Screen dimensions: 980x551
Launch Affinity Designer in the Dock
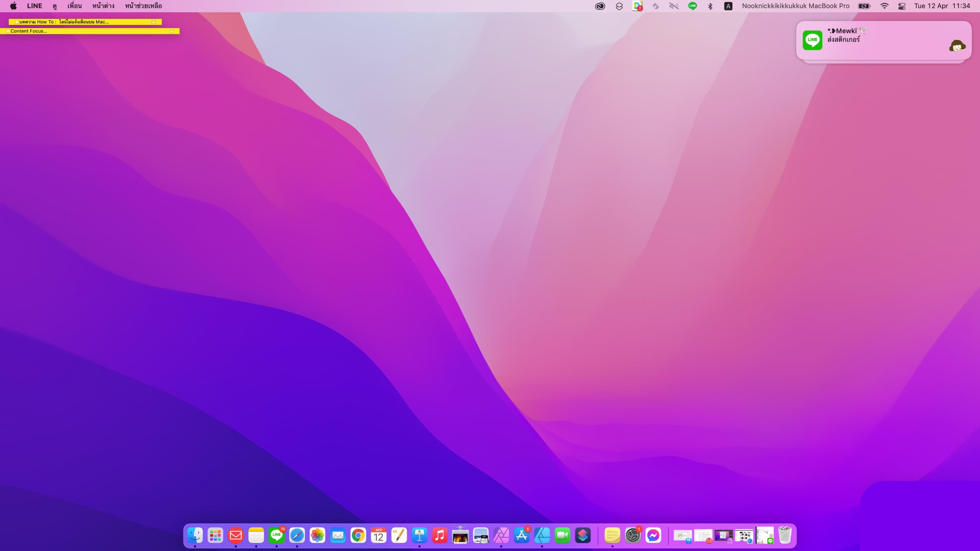pos(542,535)
